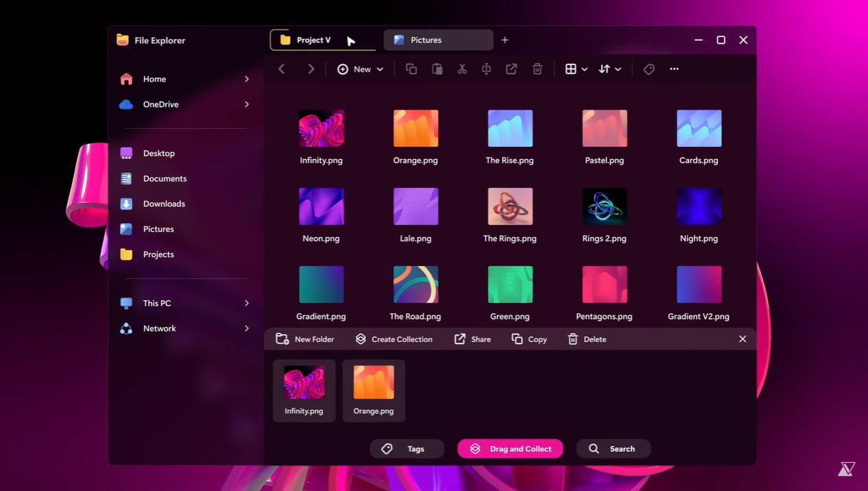
Task: Click the Copy icon in top toolbar
Action: click(x=411, y=69)
